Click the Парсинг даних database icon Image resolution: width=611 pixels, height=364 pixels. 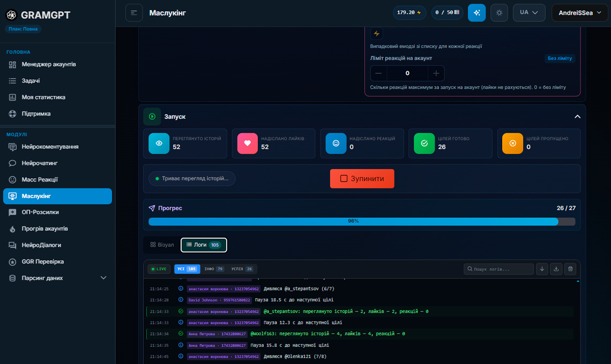[12, 278]
